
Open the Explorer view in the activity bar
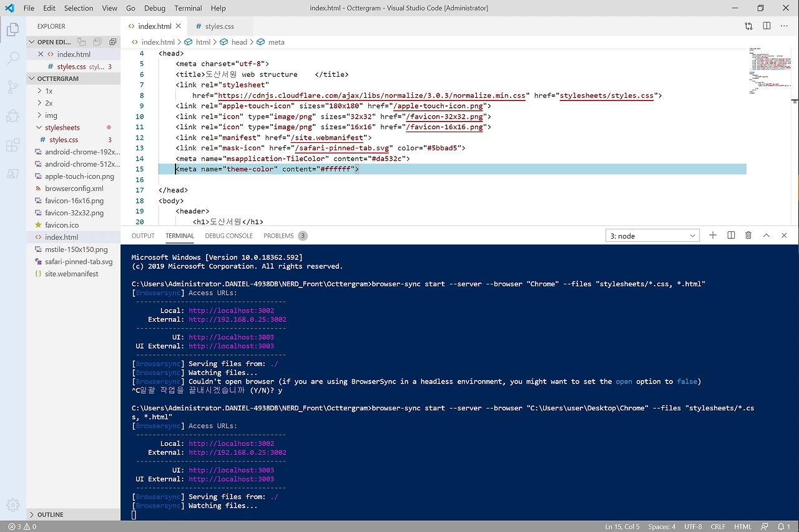[x=12, y=29]
